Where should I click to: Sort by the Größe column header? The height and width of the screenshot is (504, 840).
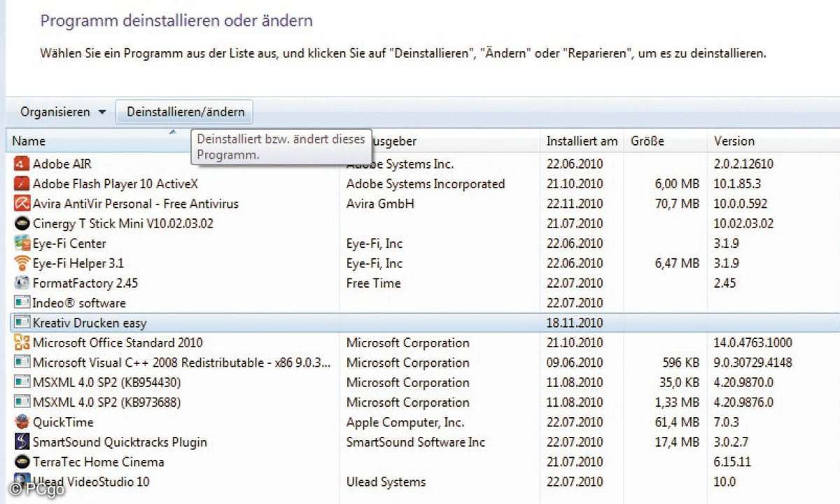tap(647, 141)
